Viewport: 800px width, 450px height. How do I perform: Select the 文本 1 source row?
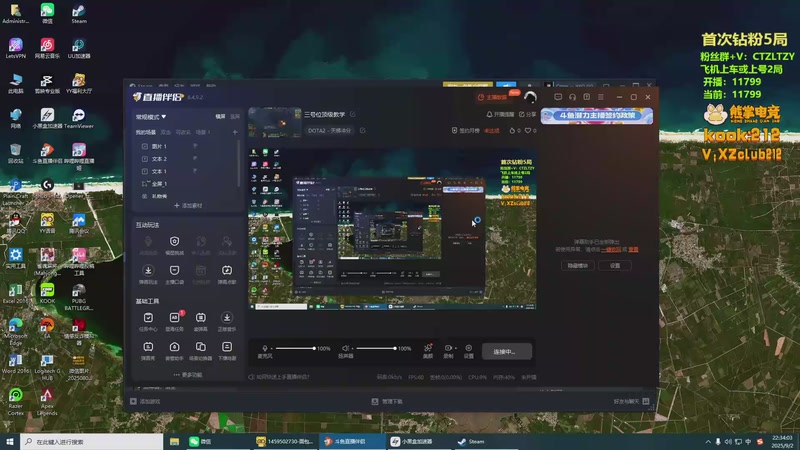(x=186, y=171)
